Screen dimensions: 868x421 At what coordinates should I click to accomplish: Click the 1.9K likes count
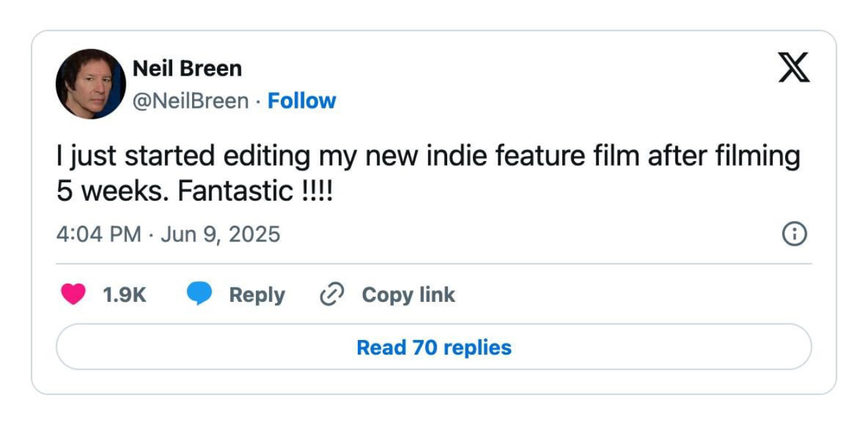[x=124, y=295]
